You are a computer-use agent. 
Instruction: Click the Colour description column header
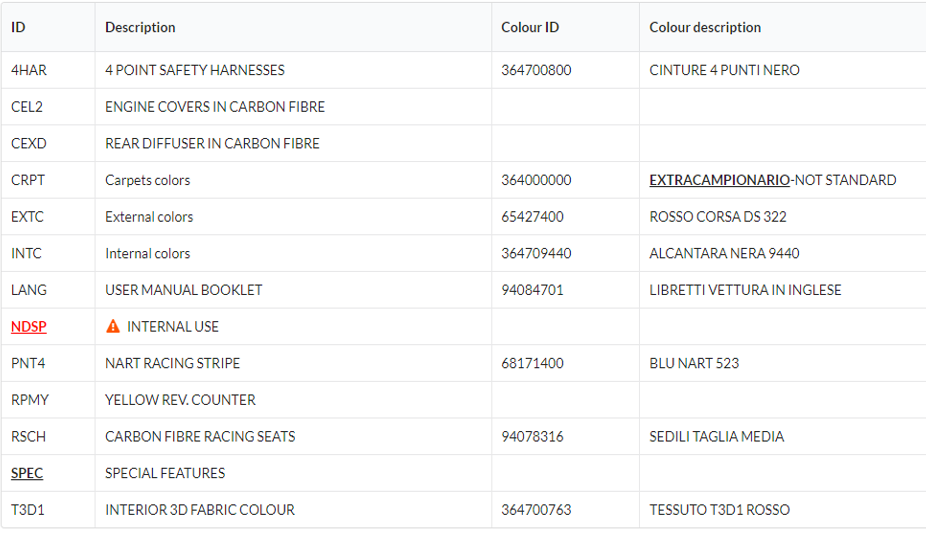click(x=705, y=27)
